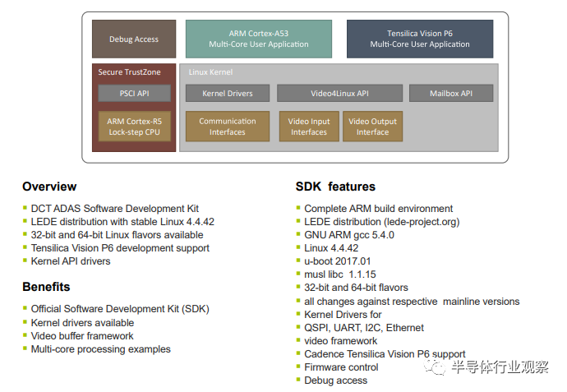Select 'all changes against respective mainline versions'
This screenshot has width=567, height=392.
coord(412,302)
